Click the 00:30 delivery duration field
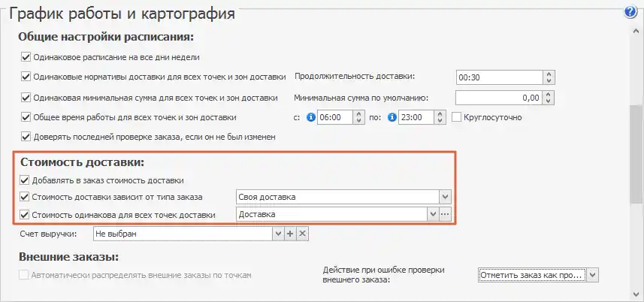The height and width of the screenshot is (302, 644). pyautogui.click(x=500, y=77)
